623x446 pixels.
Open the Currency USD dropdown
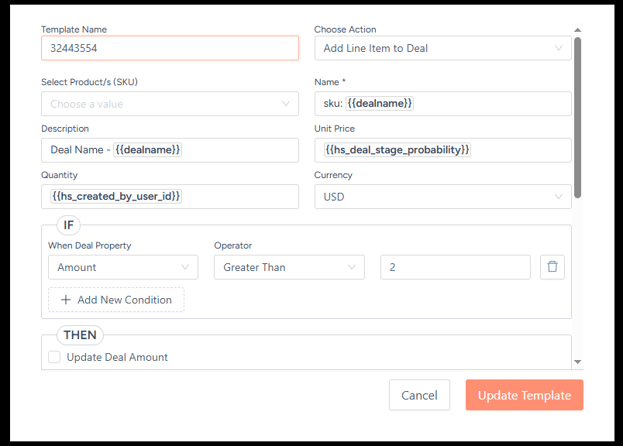pos(442,197)
